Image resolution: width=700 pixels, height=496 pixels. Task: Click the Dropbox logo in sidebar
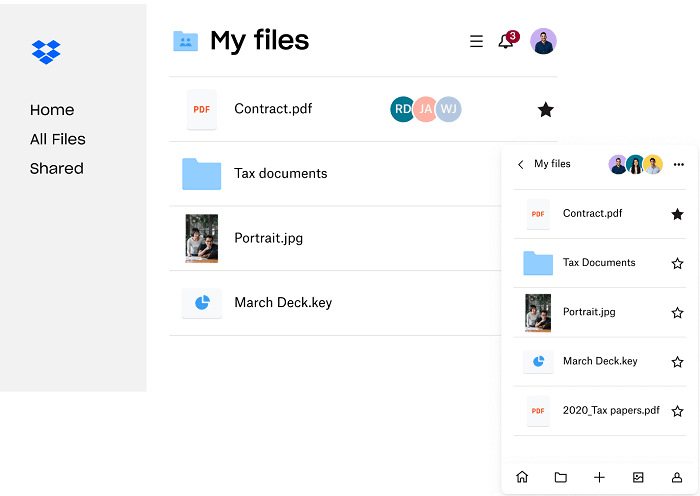click(46, 51)
